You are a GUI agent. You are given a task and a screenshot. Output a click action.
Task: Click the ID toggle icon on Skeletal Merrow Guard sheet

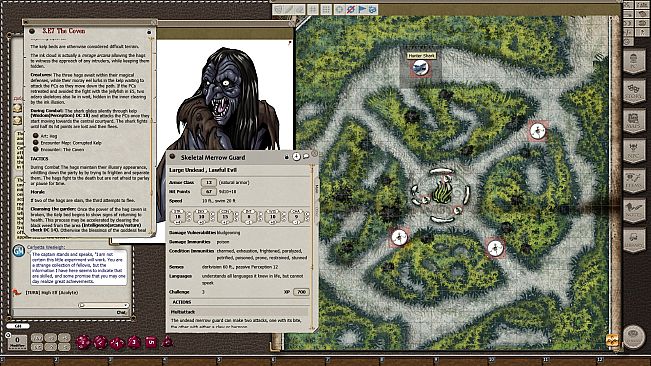click(x=296, y=156)
